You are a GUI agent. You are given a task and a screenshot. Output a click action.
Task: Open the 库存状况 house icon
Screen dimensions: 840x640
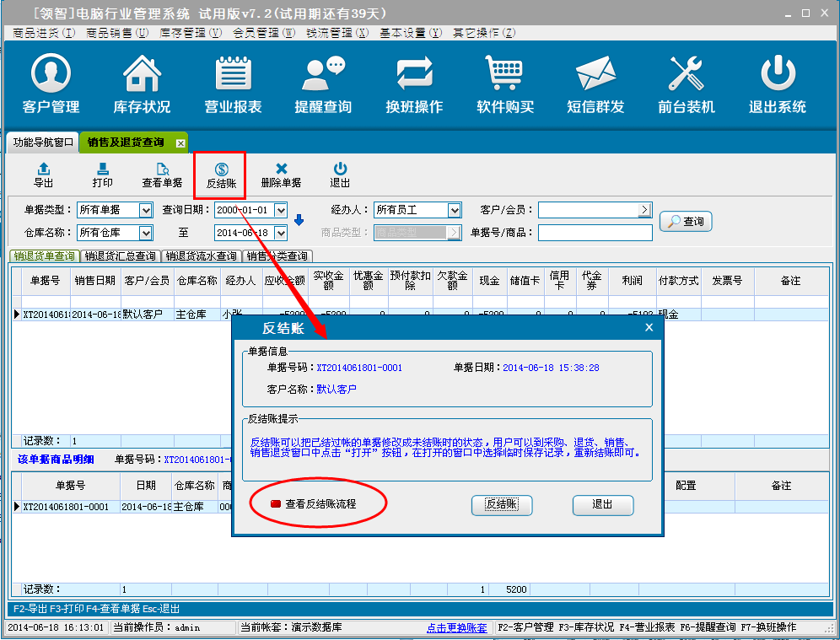142,84
